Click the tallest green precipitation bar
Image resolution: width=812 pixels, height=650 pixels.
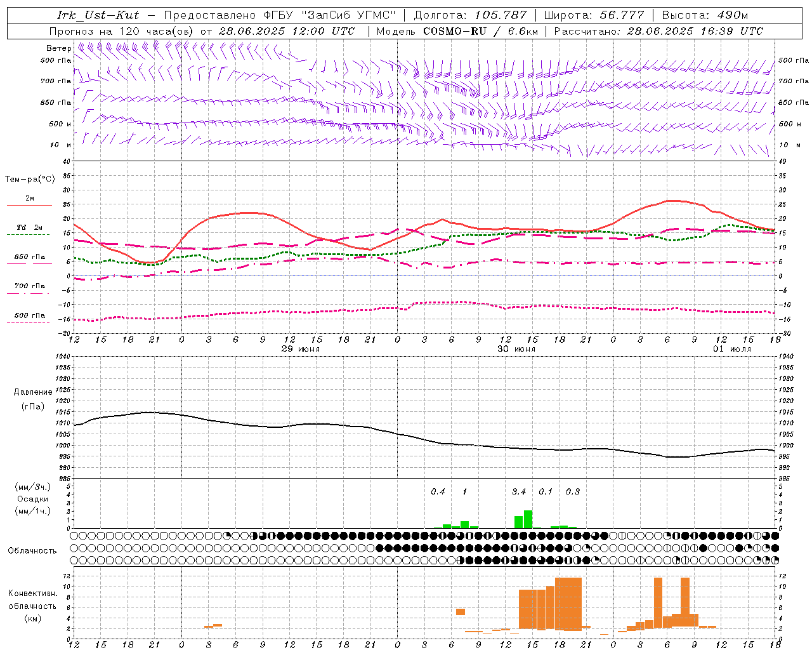click(528, 519)
